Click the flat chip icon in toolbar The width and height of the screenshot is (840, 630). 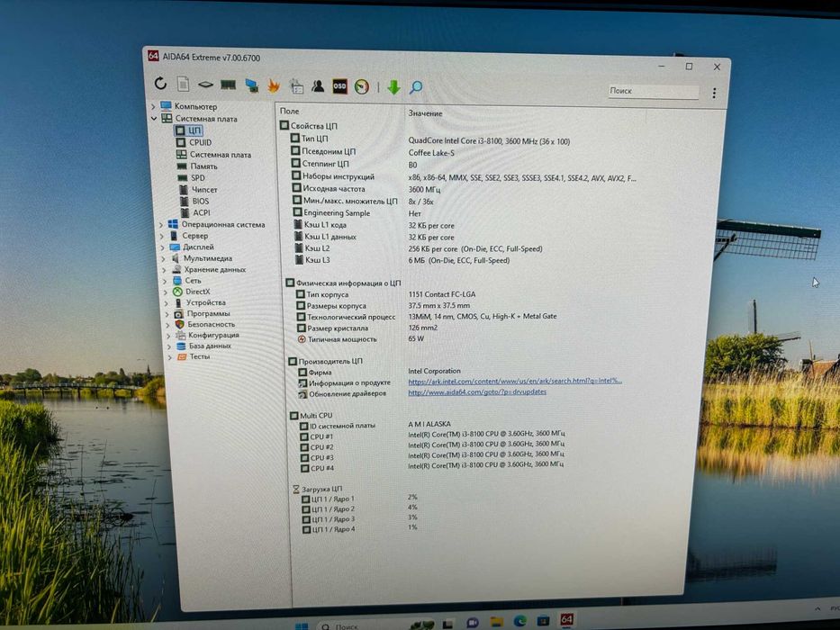pyautogui.click(x=205, y=85)
